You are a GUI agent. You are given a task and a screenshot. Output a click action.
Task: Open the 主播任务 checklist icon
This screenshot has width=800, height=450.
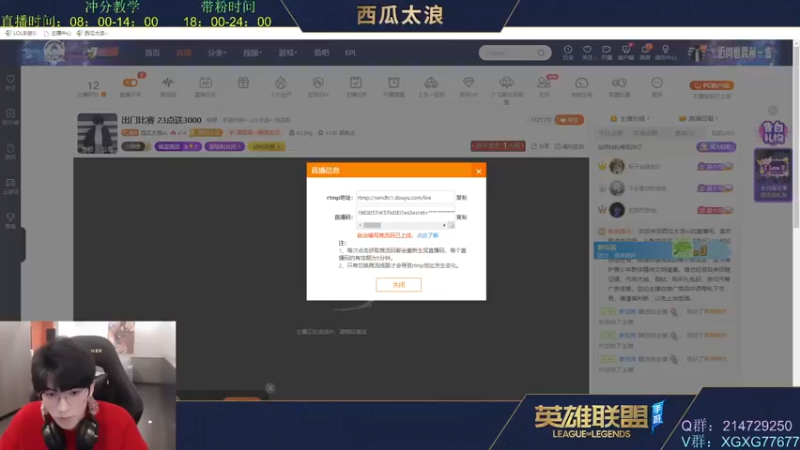(x=356, y=83)
